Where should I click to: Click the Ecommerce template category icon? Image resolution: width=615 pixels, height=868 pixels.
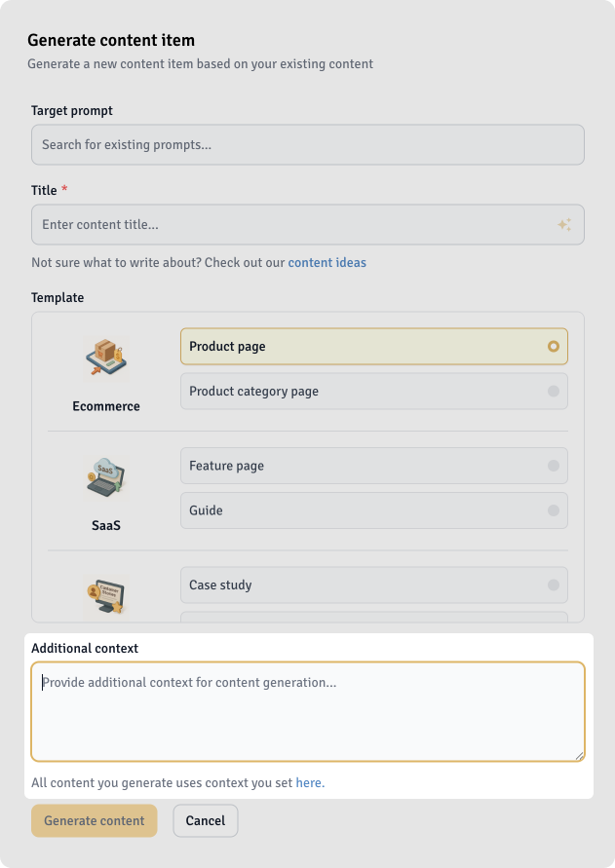pos(105,358)
